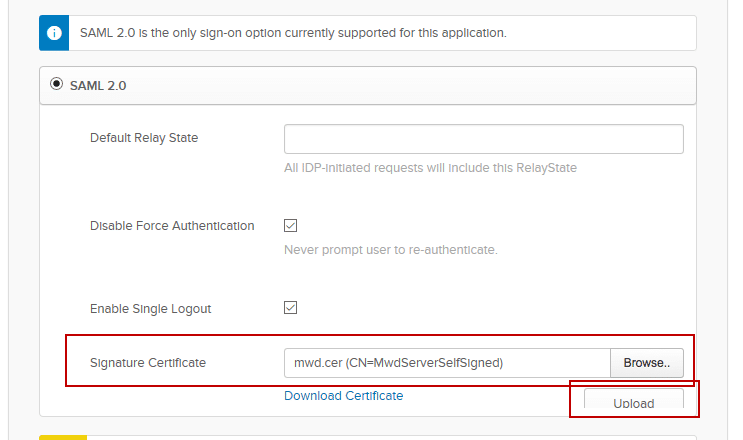
Task: Click into the Default Relay State field
Action: 483,139
